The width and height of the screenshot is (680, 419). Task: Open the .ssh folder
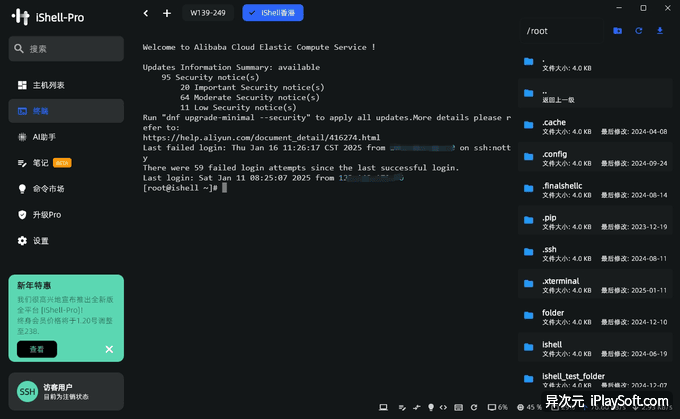(595, 252)
